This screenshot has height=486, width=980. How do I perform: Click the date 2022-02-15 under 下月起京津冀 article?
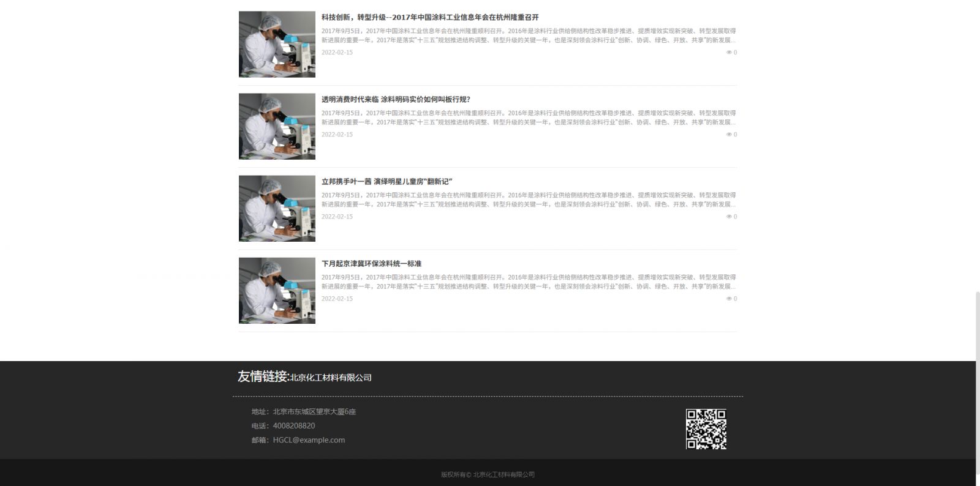[x=337, y=299]
